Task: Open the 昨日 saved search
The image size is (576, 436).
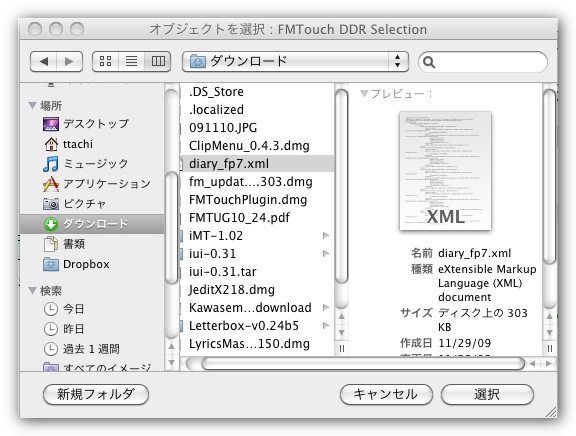Action: tap(73, 329)
